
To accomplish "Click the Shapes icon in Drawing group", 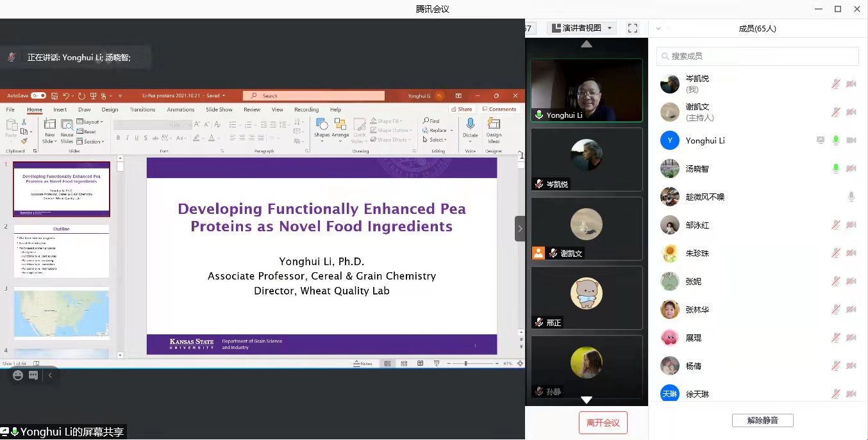I will [322, 127].
